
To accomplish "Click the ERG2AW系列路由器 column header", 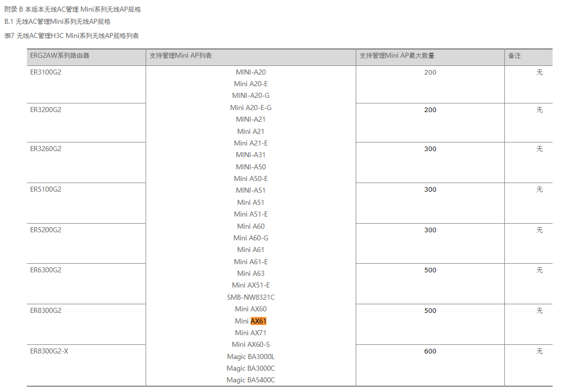I will pyautogui.click(x=60, y=56).
